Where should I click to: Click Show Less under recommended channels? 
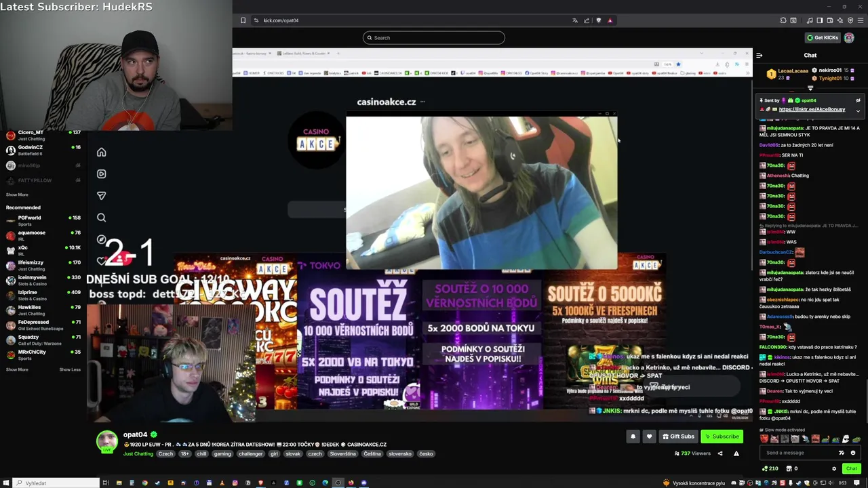[x=70, y=369]
